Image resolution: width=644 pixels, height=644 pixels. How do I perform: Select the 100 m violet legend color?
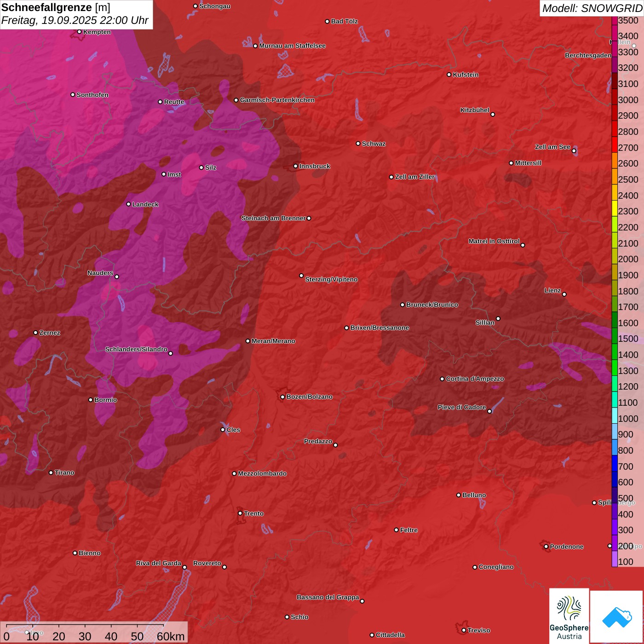(615, 559)
